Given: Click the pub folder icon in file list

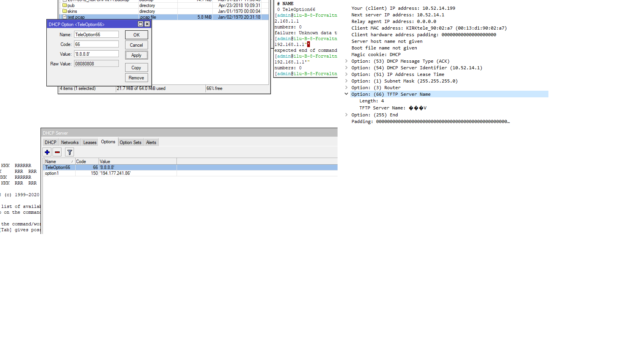Looking at the screenshot, I should click(65, 5).
